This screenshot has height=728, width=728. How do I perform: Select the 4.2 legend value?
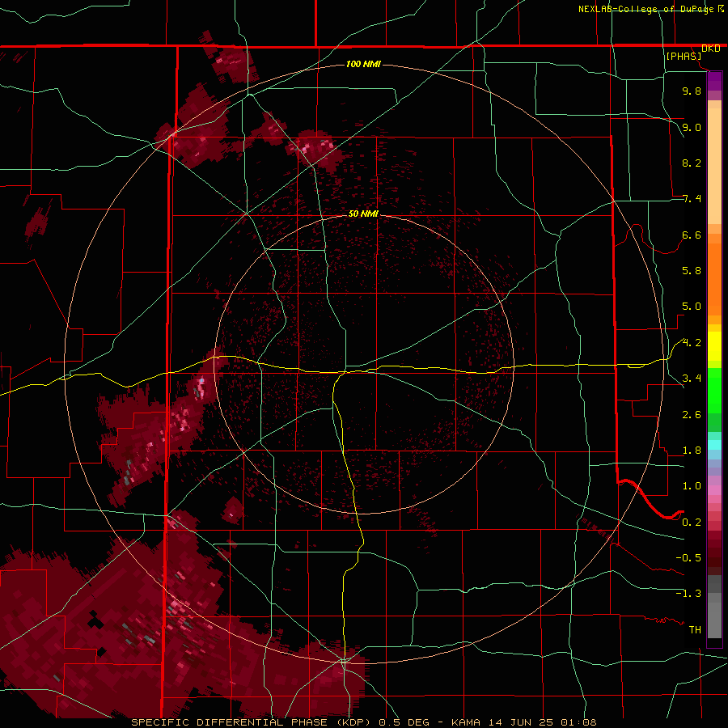[692, 343]
